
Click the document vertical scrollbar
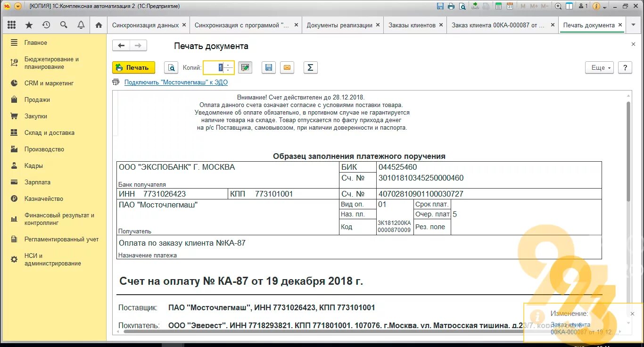pos(628,151)
